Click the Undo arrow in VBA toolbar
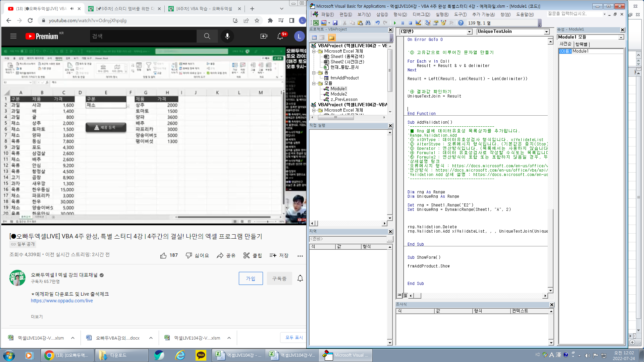Viewport: 644px width, 362px height. [377, 23]
